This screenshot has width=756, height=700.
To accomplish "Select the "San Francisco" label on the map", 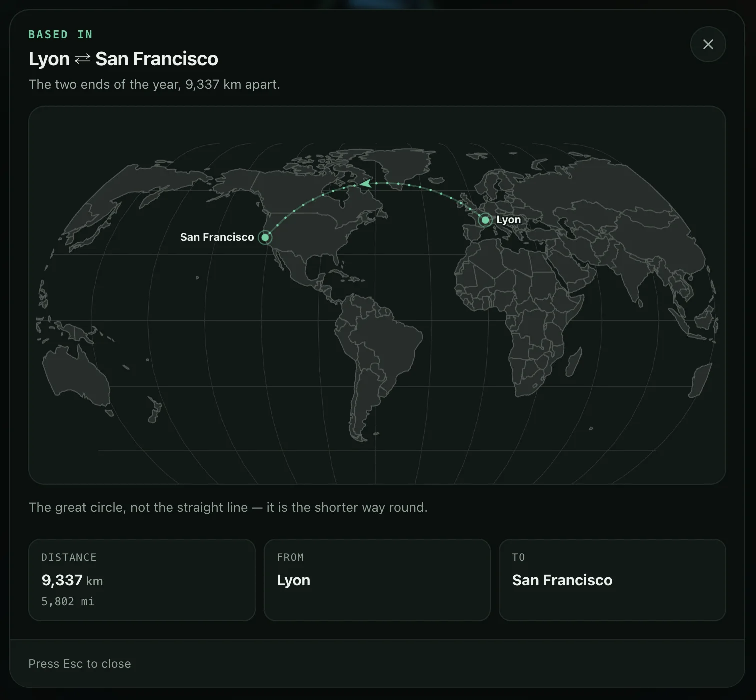I will 217,237.
